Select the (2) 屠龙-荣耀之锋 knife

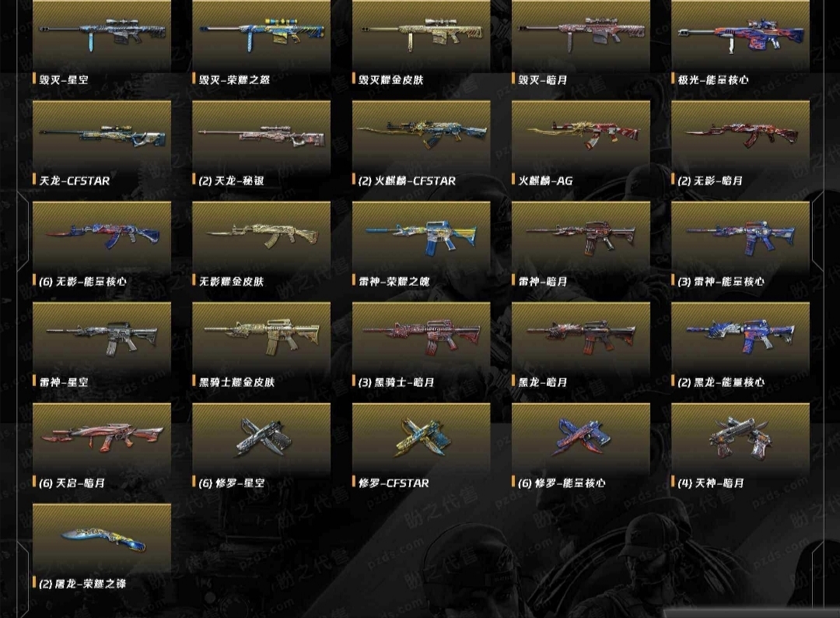(102, 546)
